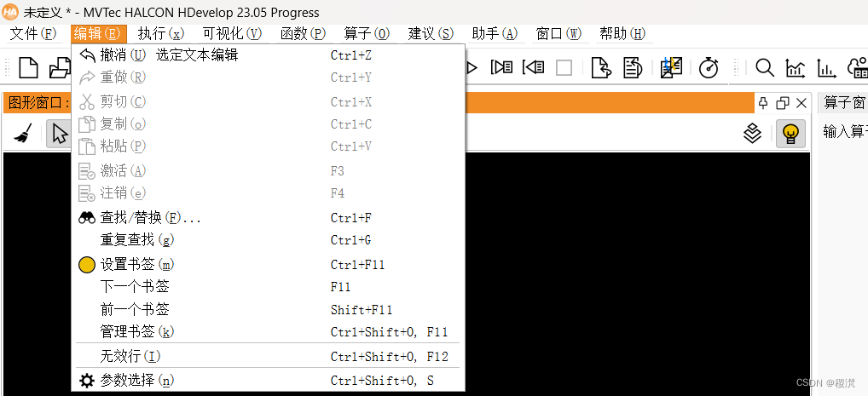868x396 pixels.
Task: Click the 粘贴(P) paste entry
Action: coord(269,146)
